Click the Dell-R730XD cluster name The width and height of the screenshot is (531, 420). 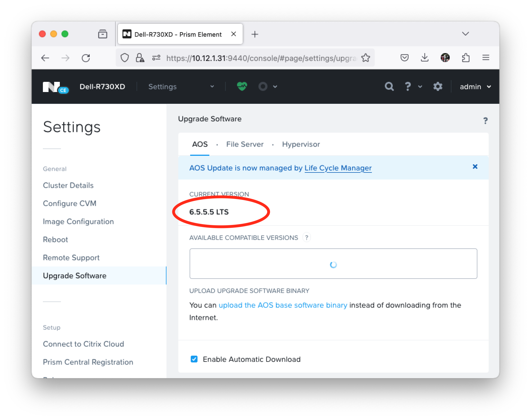(102, 87)
